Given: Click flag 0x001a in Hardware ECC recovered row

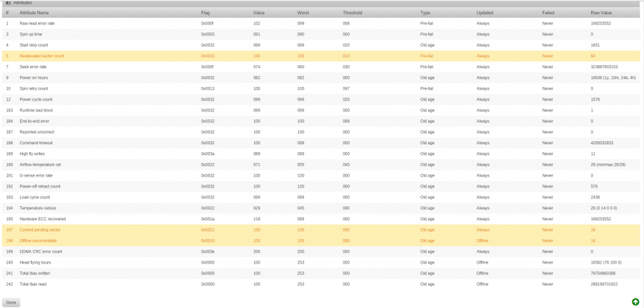Looking at the screenshot, I should point(207,219).
